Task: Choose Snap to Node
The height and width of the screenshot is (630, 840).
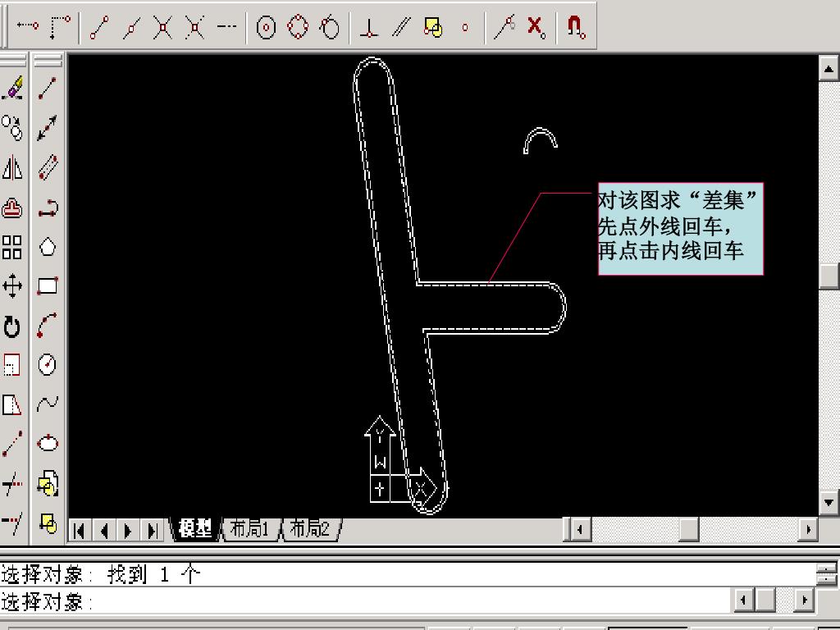Action: (464, 27)
